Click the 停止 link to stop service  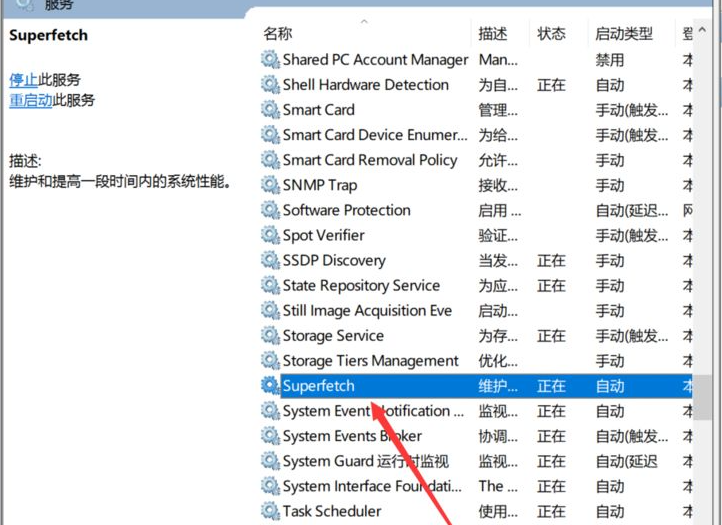click(x=24, y=80)
